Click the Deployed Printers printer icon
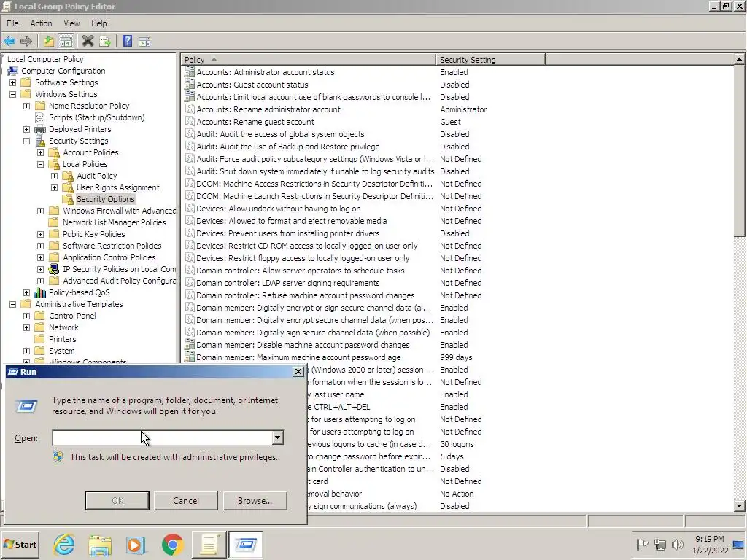 coord(40,129)
